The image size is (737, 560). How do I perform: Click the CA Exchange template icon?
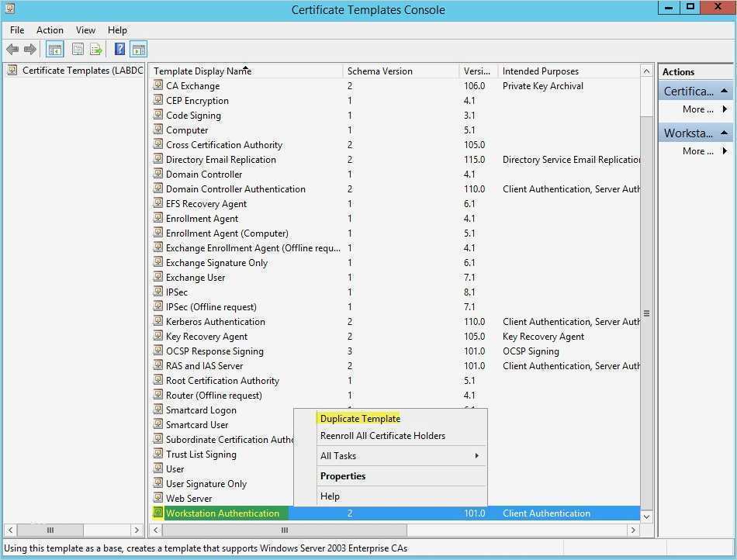(x=158, y=85)
